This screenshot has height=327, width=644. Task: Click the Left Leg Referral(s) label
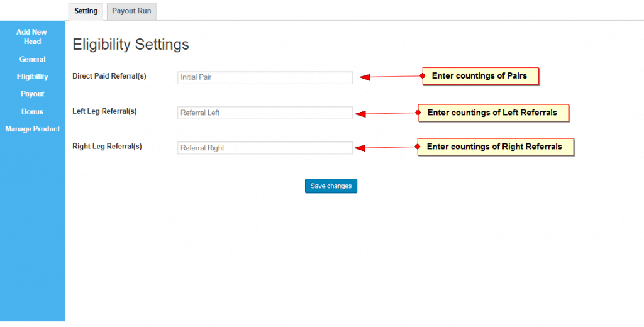pos(104,111)
